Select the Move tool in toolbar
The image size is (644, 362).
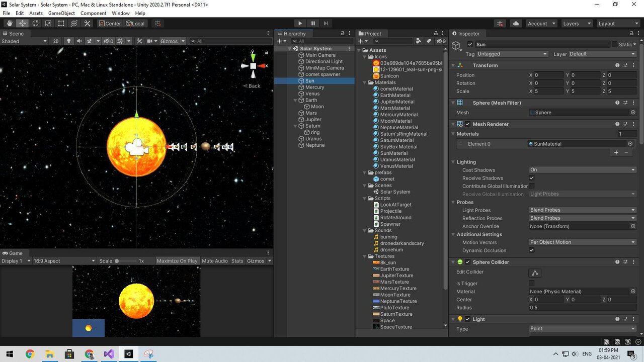click(x=23, y=24)
